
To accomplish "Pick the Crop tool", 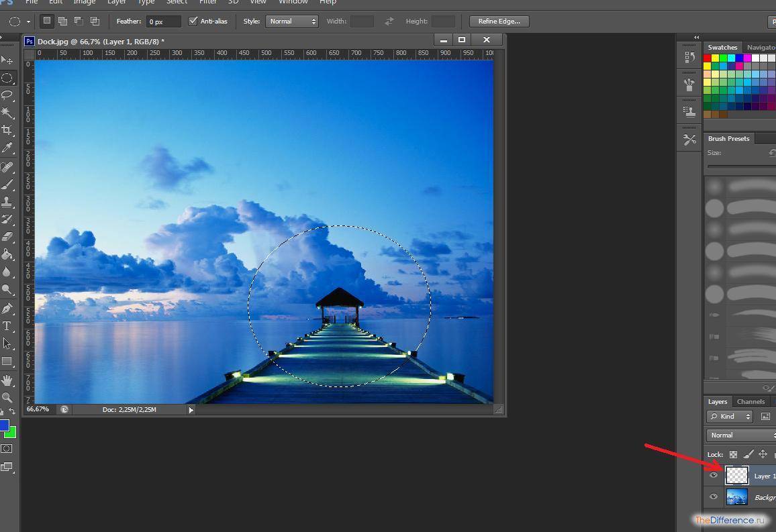I will pyautogui.click(x=7, y=130).
